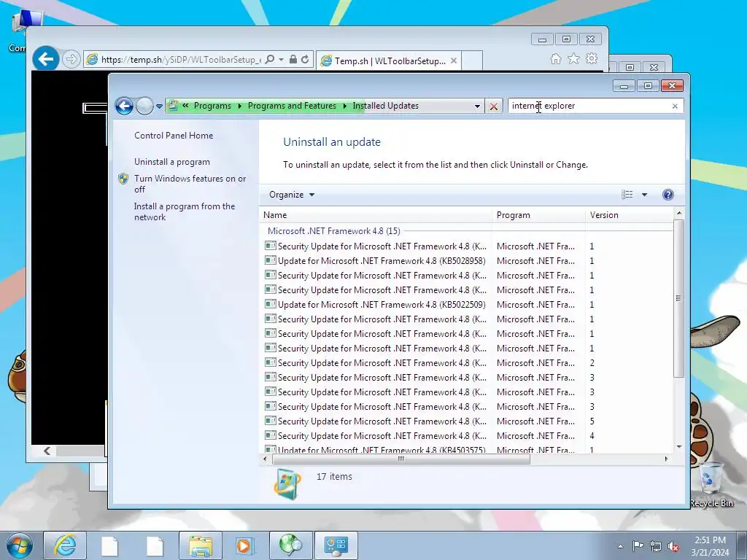This screenshot has height=560, width=747.
Task: Open a new tab in Internet Explorer
Action: pyautogui.click(x=472, y=61)
